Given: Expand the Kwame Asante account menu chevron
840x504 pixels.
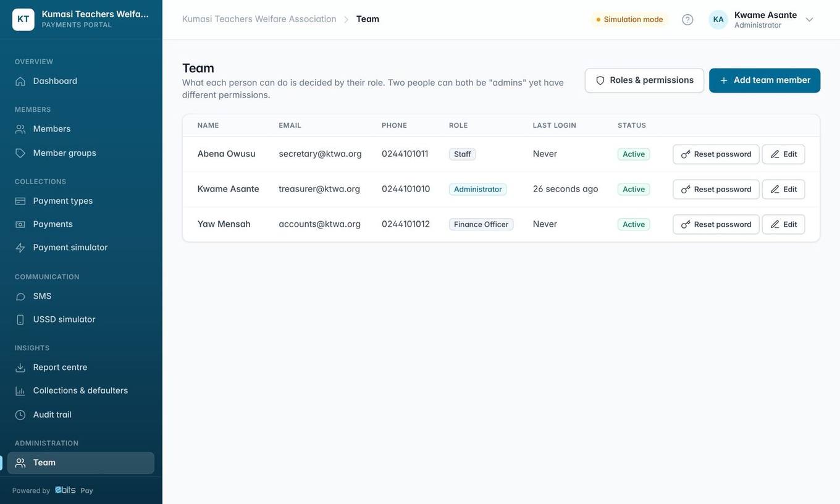Looking at the screenshot, I should click(x=809, y=19).
